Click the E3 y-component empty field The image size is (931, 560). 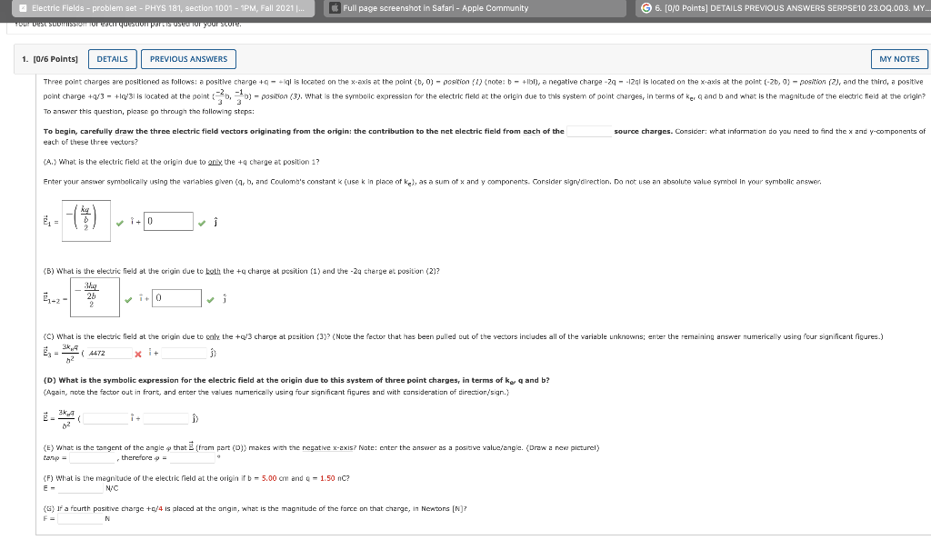pos(184,353)
